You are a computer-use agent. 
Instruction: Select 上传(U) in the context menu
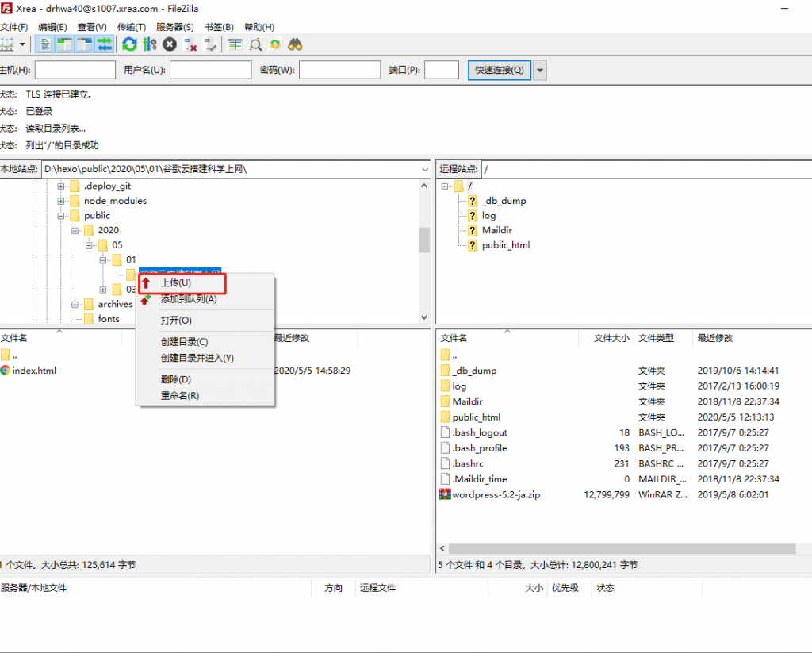pyautogui.click(x=176, y=282)
